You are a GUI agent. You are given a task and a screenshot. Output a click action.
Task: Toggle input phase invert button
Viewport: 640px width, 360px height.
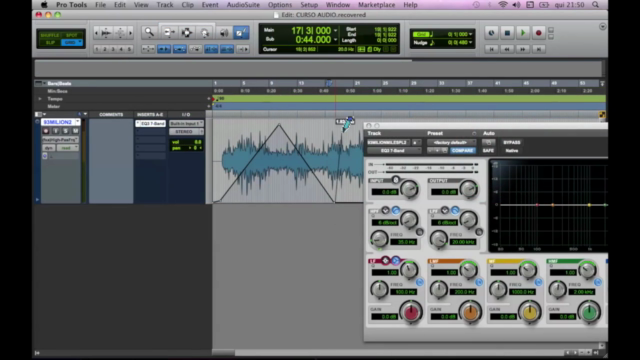point(395,180)
